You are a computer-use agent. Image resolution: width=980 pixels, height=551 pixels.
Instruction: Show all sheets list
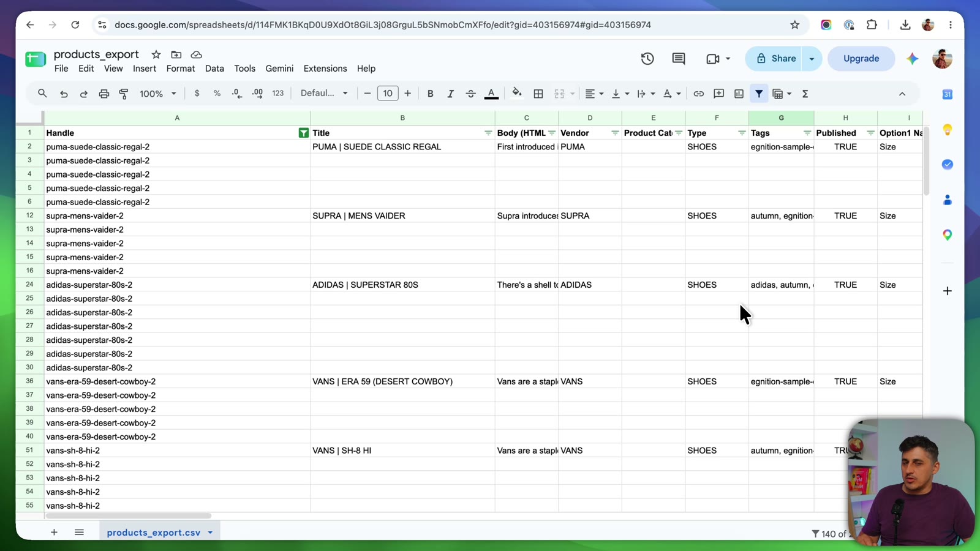79,533
